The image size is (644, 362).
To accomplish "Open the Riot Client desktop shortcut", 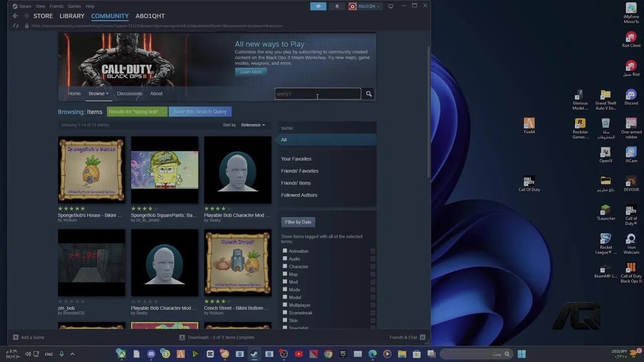I will 631,40.
